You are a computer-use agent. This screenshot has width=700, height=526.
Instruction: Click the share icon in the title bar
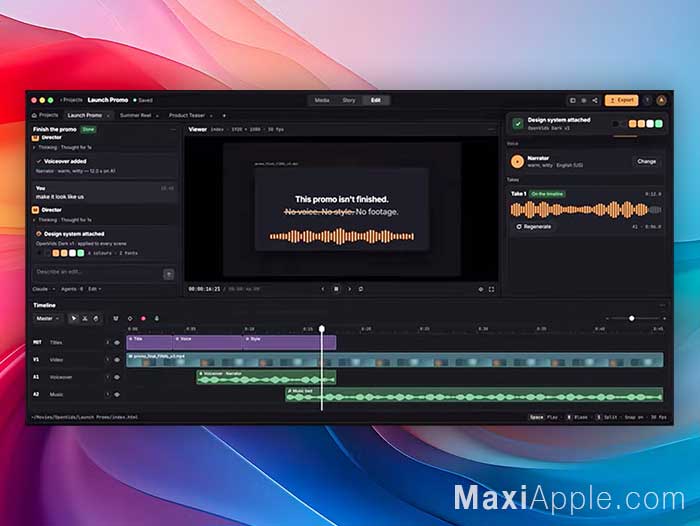click(x=595, y=100)
